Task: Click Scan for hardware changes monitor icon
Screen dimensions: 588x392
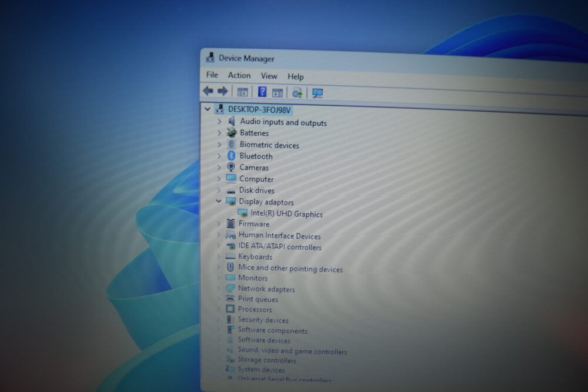Action: point(318,93)
